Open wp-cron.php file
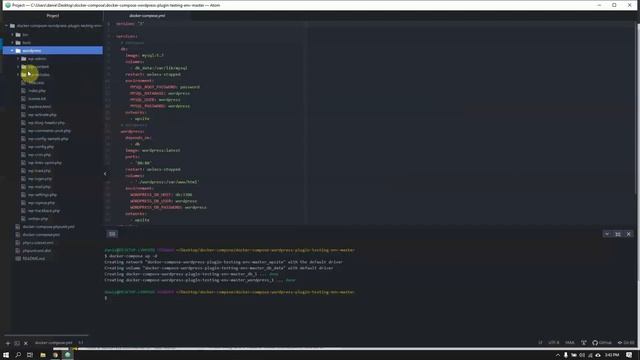This screenshot has height=360, width=640. [39, 155]
